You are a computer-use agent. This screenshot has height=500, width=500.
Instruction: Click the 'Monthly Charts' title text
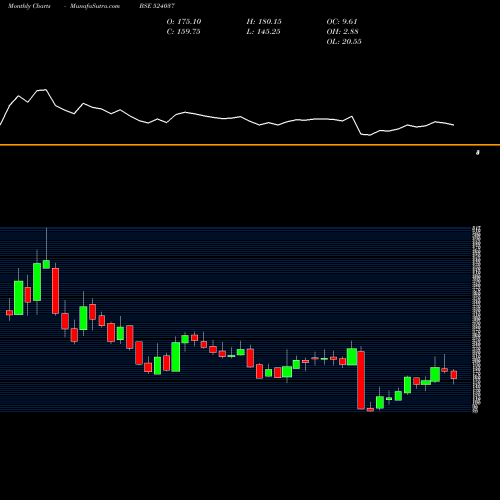pyautogui.click(x=29, y=6)
